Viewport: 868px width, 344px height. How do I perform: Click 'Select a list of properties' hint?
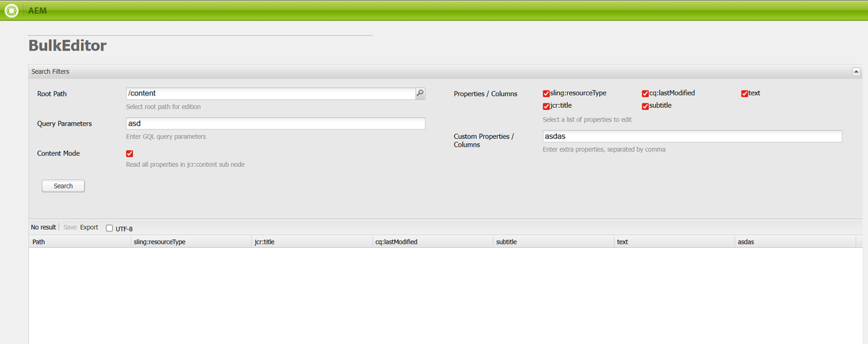587,119
